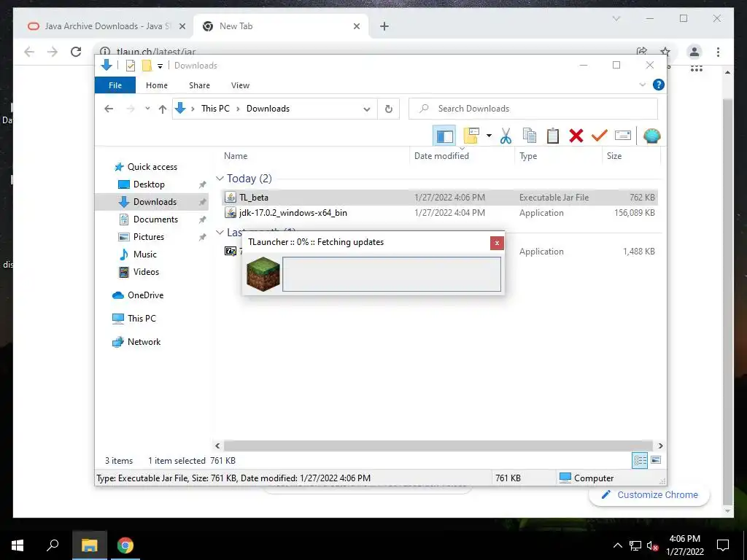Close the TLauncher fetching updates dialog

(497, 243)
